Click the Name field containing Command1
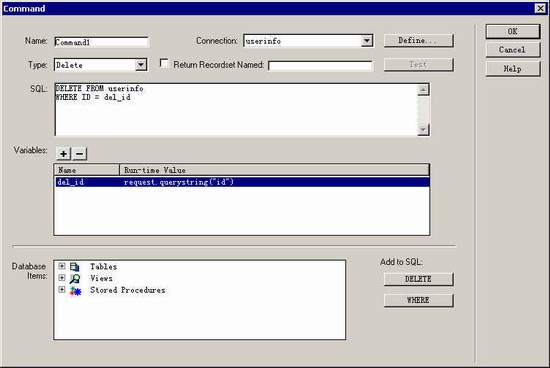This screenshot has height=368, width=550. tap(101, 42)
